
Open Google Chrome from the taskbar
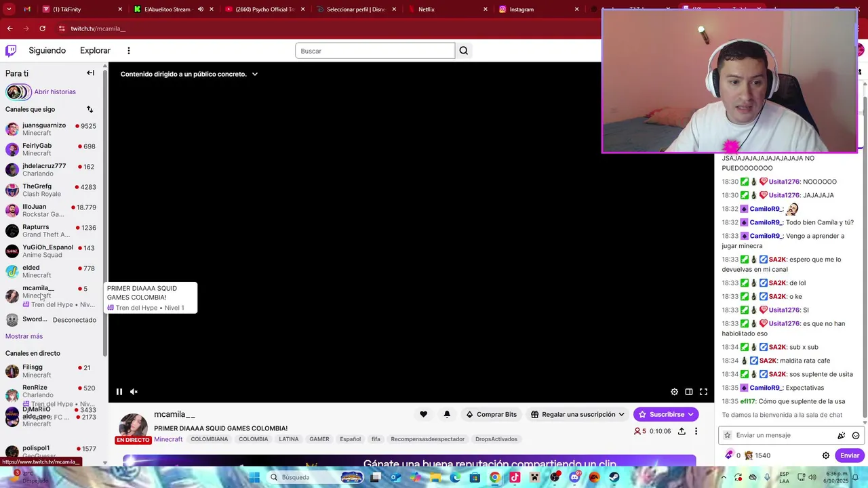(x=495, y=477)
